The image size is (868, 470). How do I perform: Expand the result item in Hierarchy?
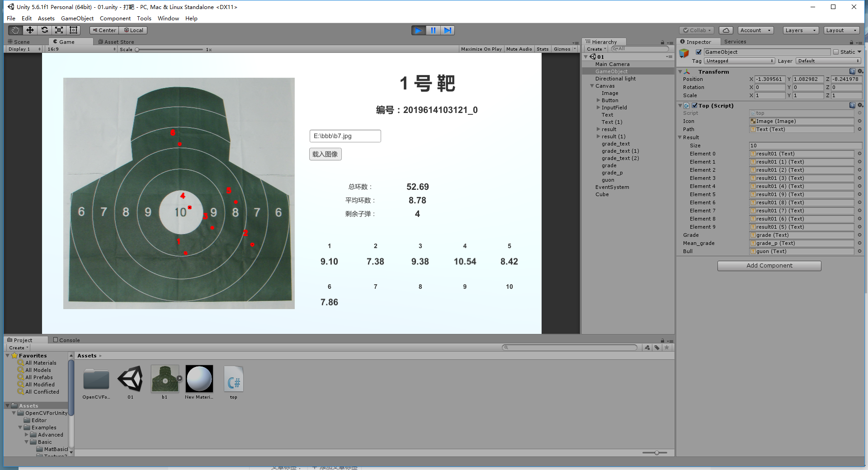[598, 129]
